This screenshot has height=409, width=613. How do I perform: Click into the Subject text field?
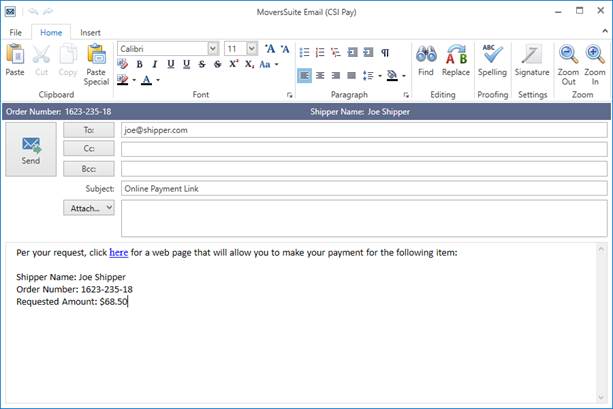point(362,188)
